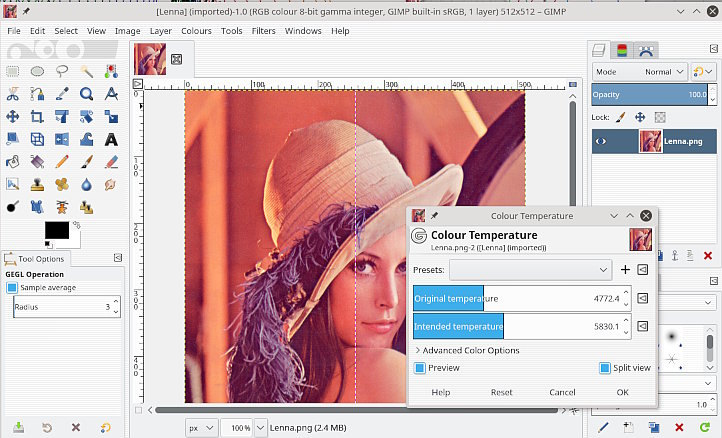Viewport: 722px width, 438px height.
Task: Click Cancel in Colour Temperature dialog
Action: pyautogui.click(x=562, y=392)
